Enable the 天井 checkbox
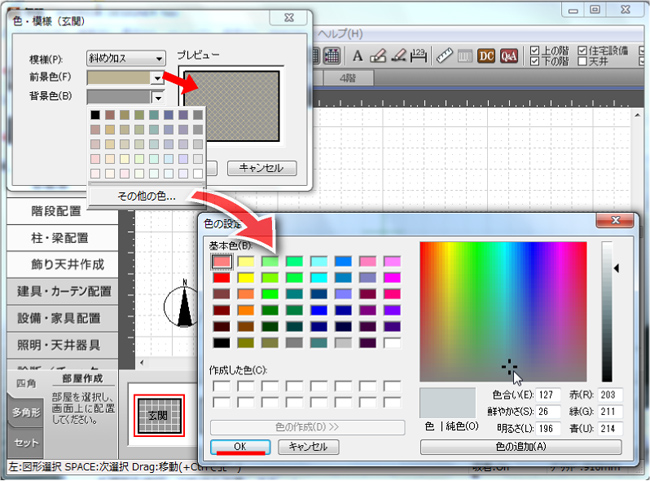The width and height of the screenshot is (650, 481). [583, 61]
